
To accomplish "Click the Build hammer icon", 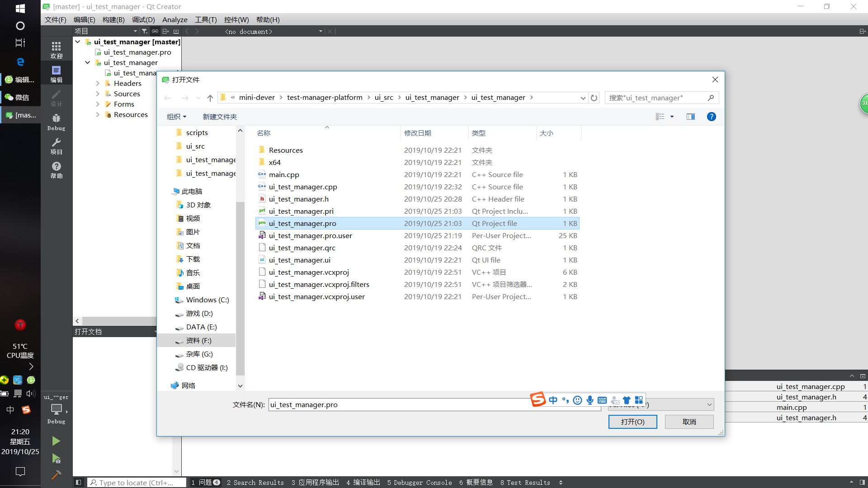I will pos(56,474).
